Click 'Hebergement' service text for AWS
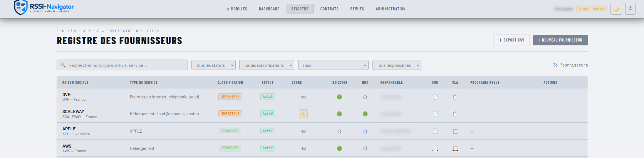 pyautogui.click(x=142, y=148)
